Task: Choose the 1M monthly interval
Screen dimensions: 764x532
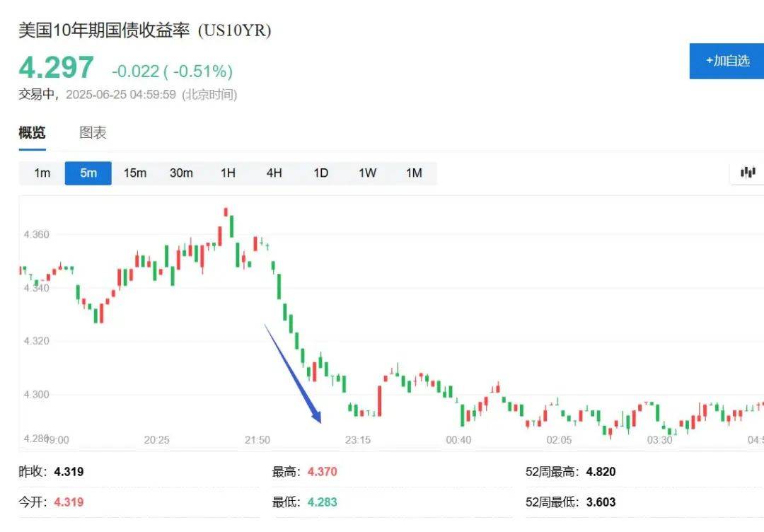Action: click(x=414, y=173)
